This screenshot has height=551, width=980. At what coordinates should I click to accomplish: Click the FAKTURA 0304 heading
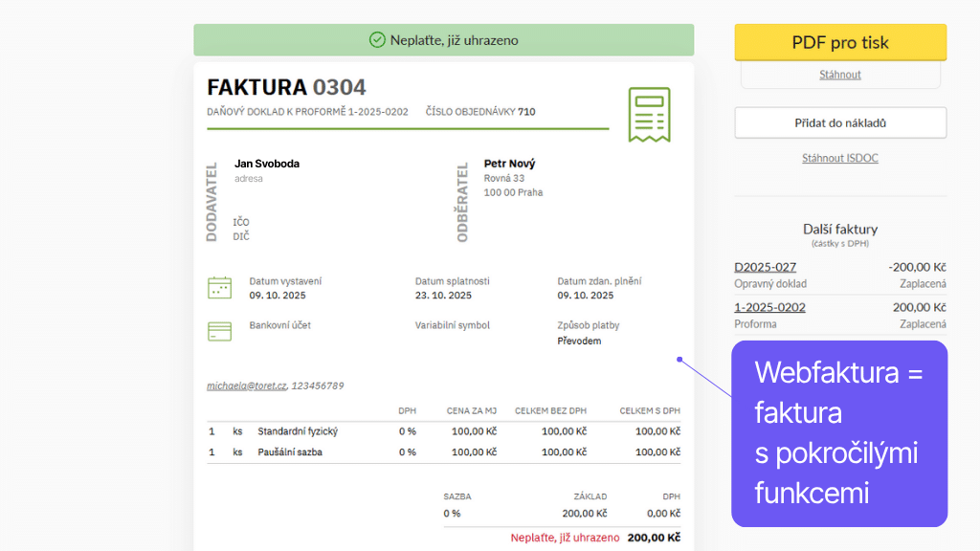click(x=286, y=87)
